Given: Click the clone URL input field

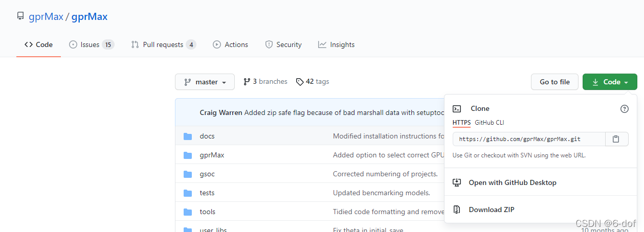Looking at the screenshot, I should click(529, 139).
